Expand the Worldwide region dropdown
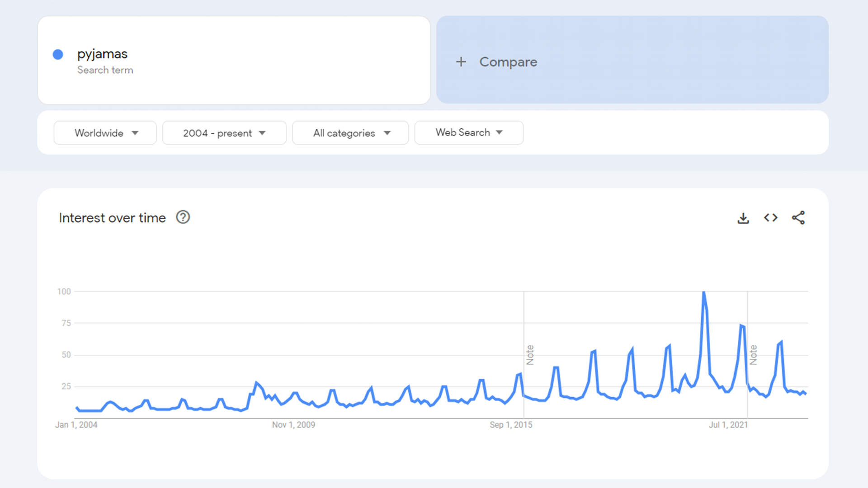 pyautogui.click(x=105, y=133)
